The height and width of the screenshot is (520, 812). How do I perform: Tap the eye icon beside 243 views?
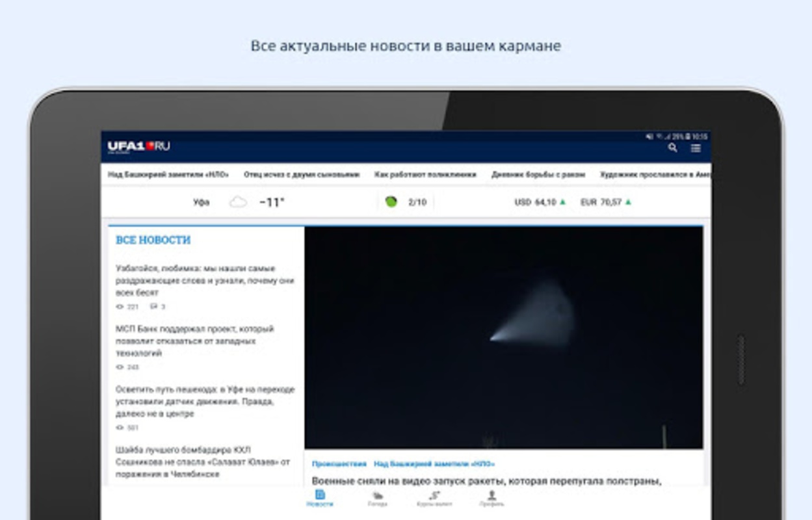coord(120,367)
